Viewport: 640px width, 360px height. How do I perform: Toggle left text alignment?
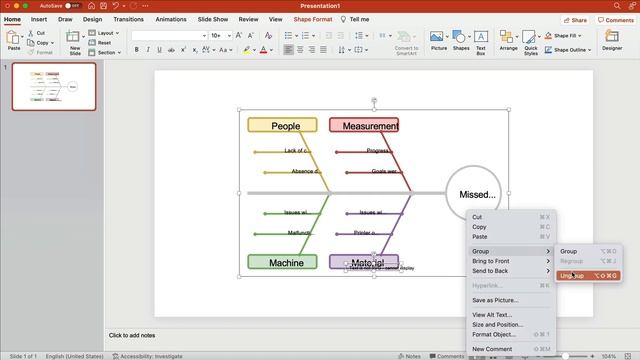[289, 50]
